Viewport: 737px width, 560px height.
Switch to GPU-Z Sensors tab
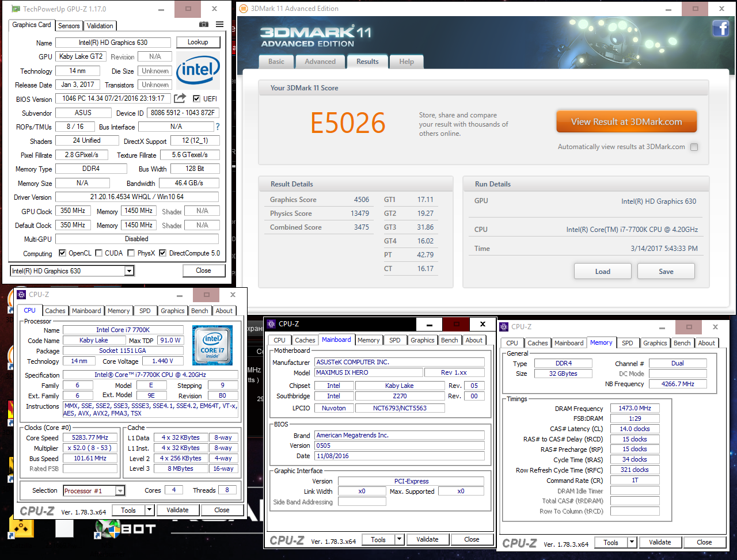(69, 26)
